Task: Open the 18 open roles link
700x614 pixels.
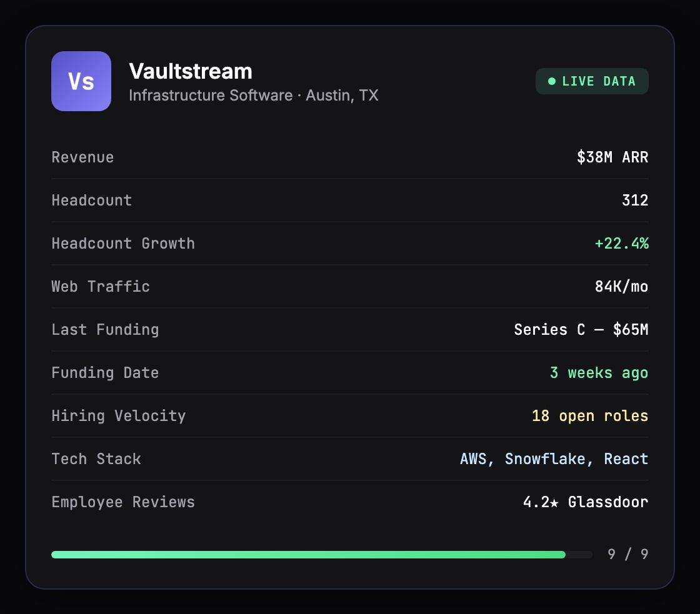Action: [590, 416]
